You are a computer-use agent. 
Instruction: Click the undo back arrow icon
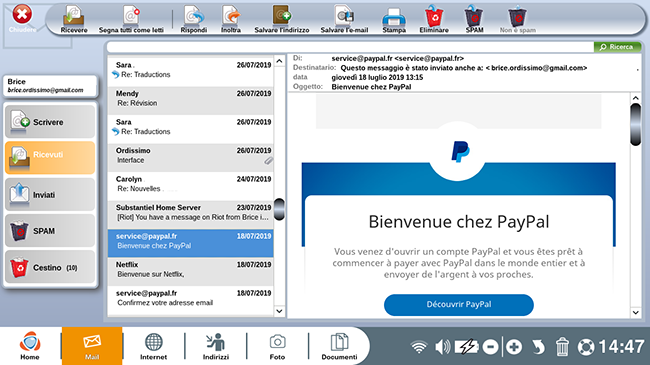pos(538,347)
